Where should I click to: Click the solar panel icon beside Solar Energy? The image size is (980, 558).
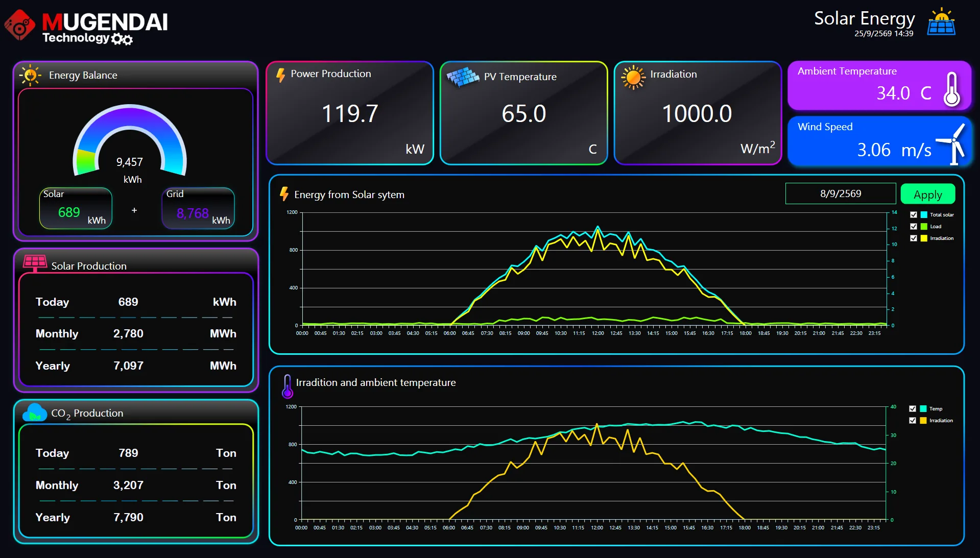941,22
